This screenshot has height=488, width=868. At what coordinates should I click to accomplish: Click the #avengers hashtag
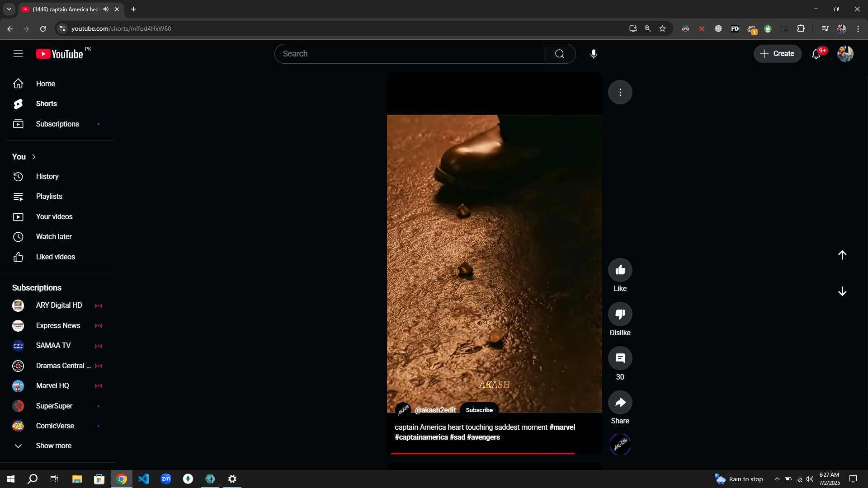483,437
